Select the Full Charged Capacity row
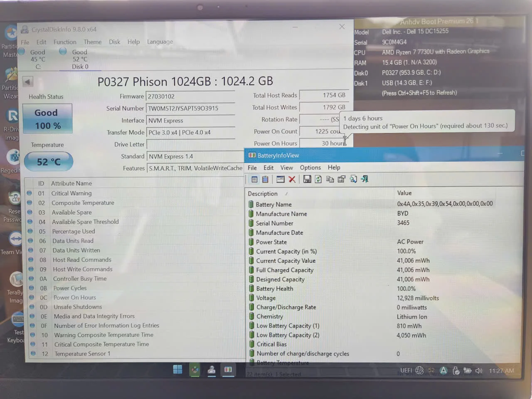Viewport: 532px width, 399px height. coord(384,270)
